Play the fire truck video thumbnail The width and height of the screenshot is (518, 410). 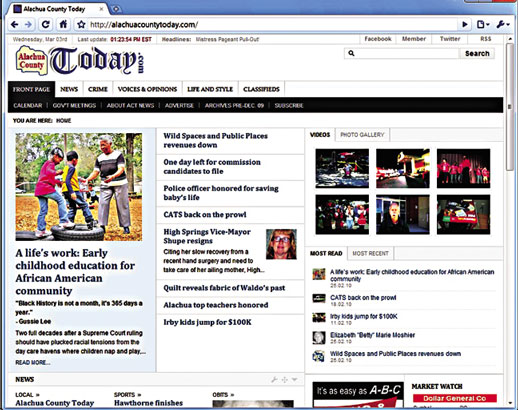pos(403,168)
